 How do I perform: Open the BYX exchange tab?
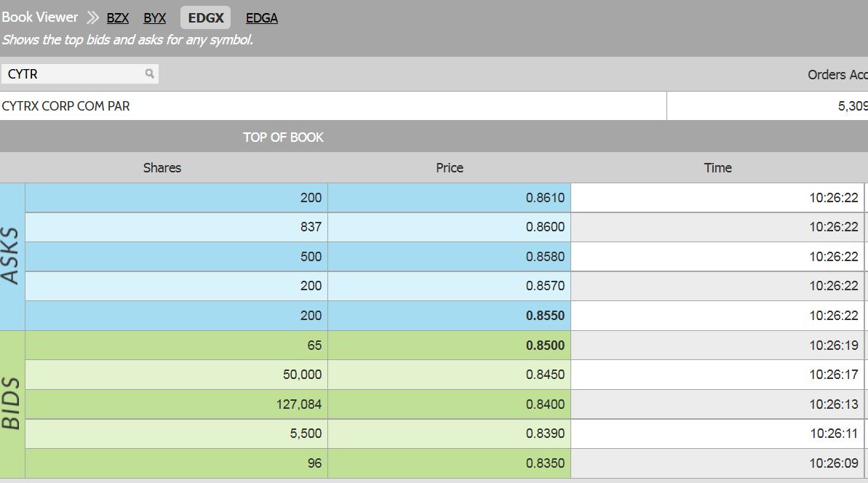[155, 18]
